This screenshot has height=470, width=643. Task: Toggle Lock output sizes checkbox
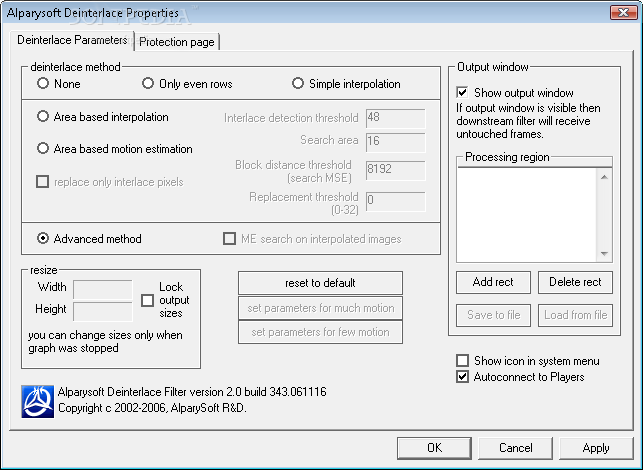click(147, 300)
